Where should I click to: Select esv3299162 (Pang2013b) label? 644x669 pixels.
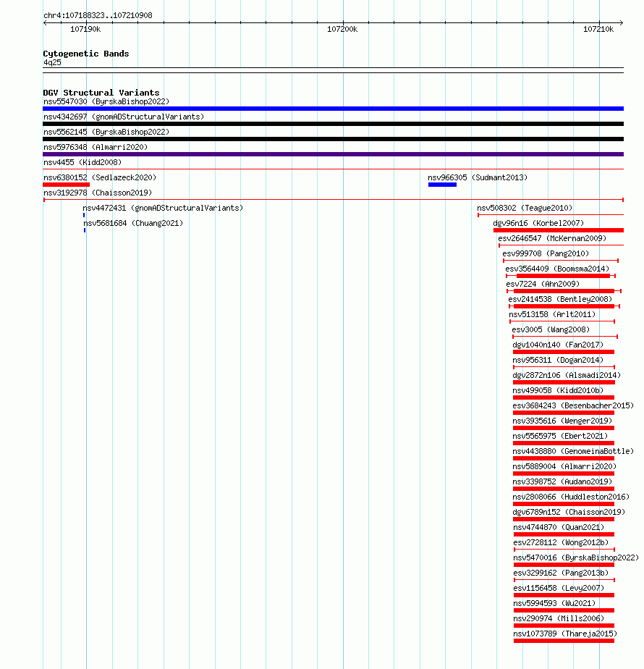pos(561,573)
